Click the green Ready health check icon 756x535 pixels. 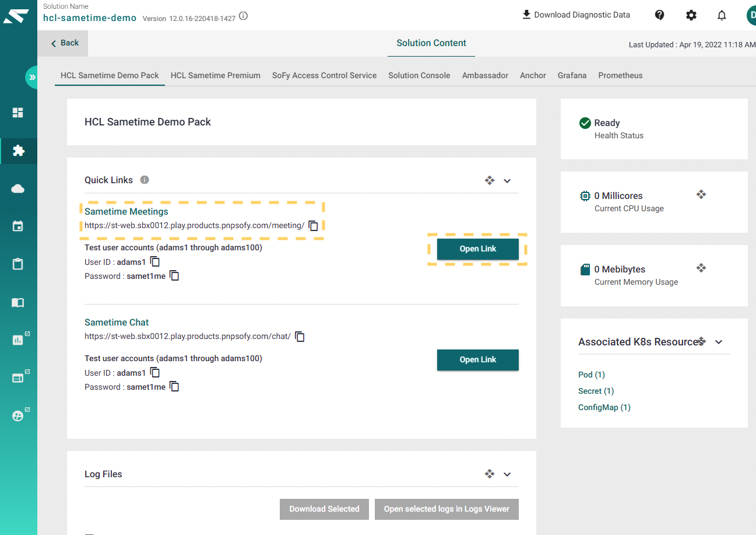click(585, 123)
